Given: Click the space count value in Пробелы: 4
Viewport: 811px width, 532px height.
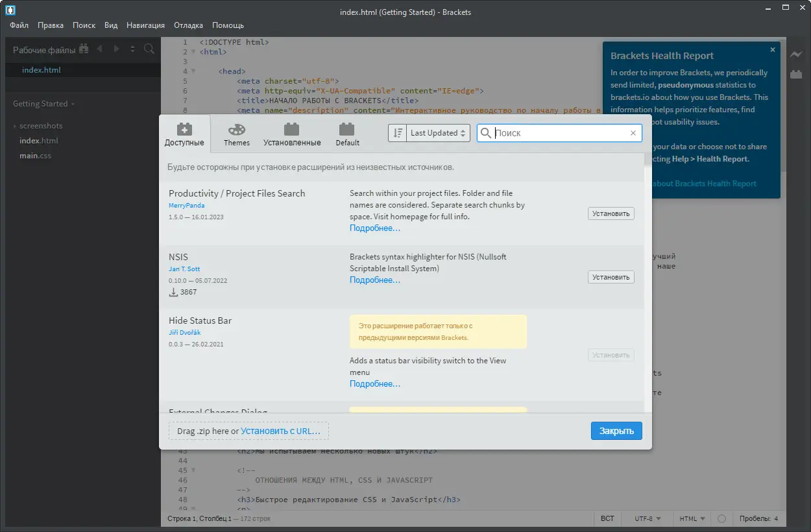Looking at the screenshot, I should point(775,519).
